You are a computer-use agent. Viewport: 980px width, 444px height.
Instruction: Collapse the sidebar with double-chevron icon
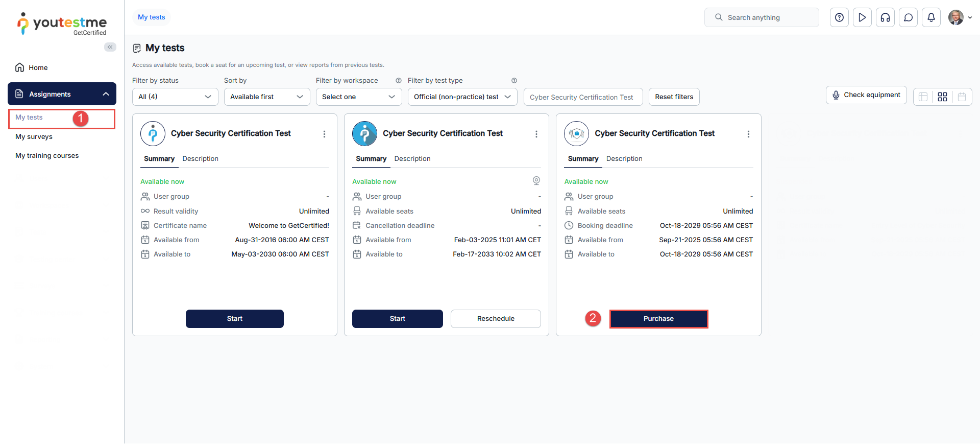[x=110, y=47]
